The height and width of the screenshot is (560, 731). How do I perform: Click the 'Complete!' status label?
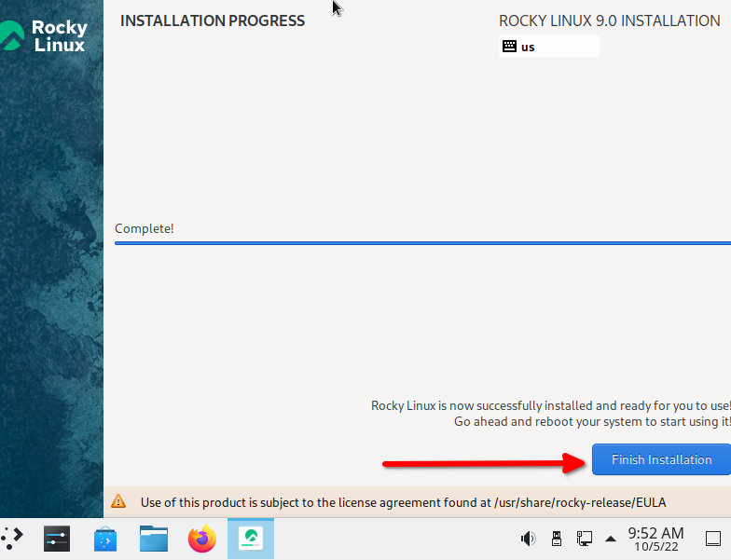coord(145,228)
